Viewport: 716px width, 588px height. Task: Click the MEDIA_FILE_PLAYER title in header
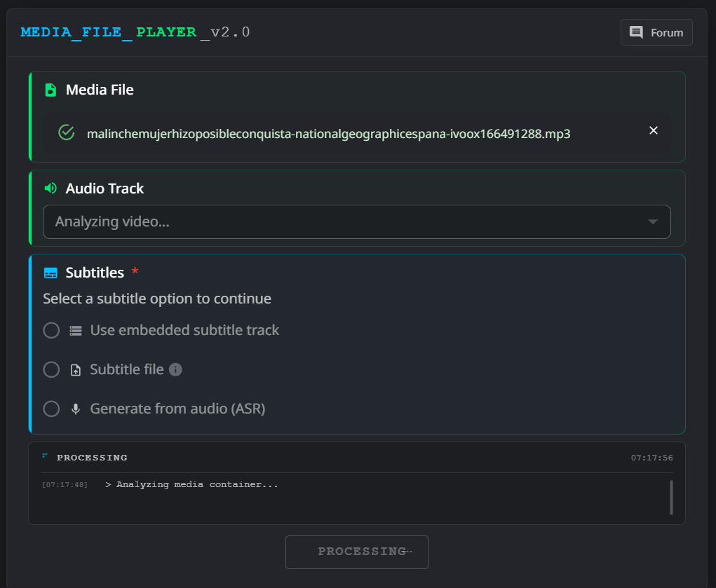click(109, 32)
